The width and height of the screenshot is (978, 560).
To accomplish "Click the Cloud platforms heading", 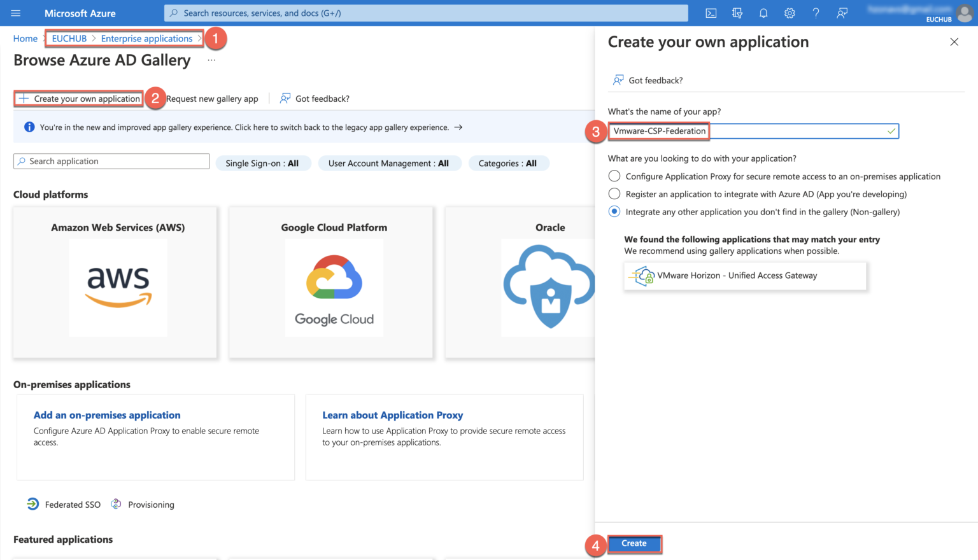I will point(51,195).
